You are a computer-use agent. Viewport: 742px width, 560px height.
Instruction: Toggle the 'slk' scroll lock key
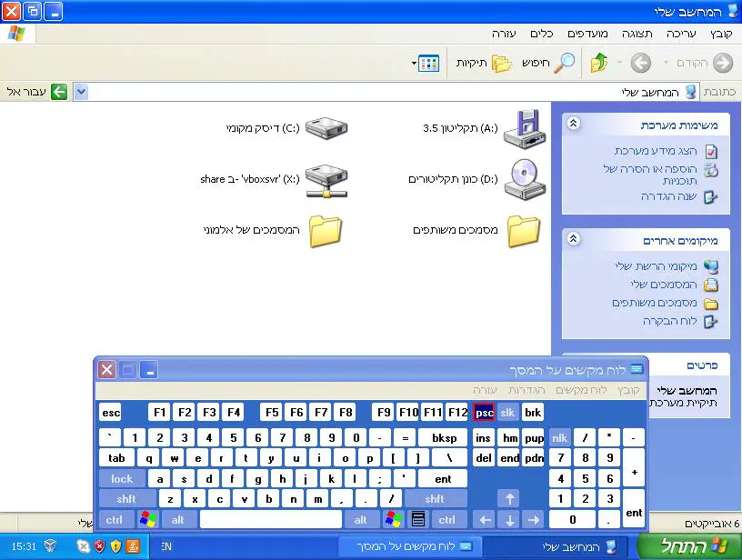(508, 413)
